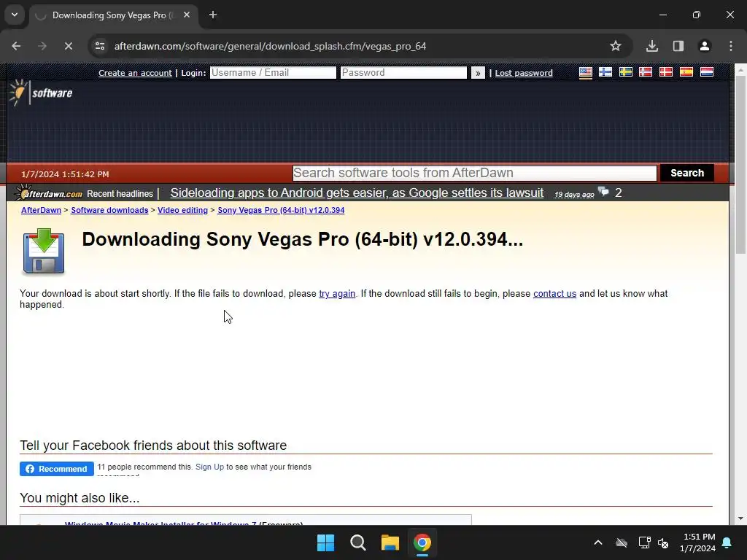Click the floppy disk download icon

pos(43,251)
